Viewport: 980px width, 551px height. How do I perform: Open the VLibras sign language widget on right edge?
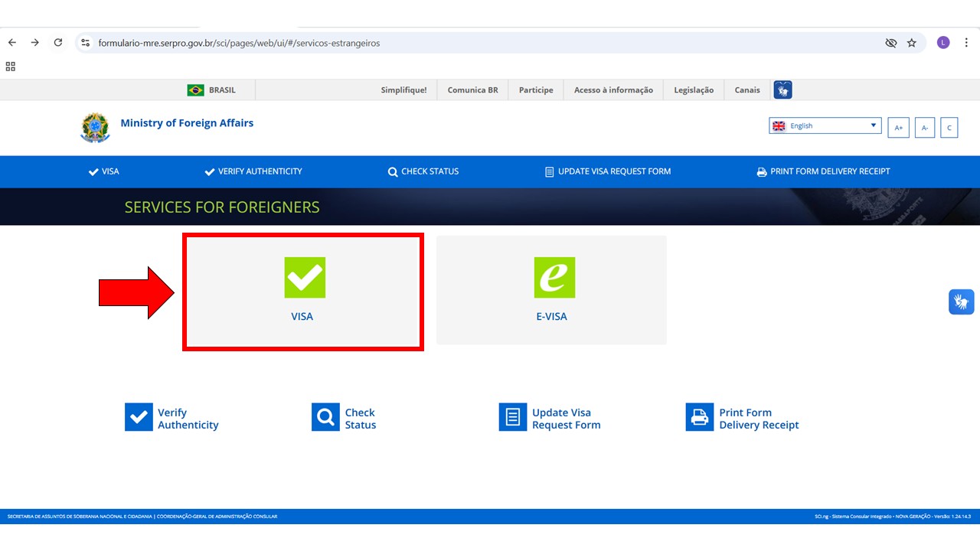click(x=961, y=302)
